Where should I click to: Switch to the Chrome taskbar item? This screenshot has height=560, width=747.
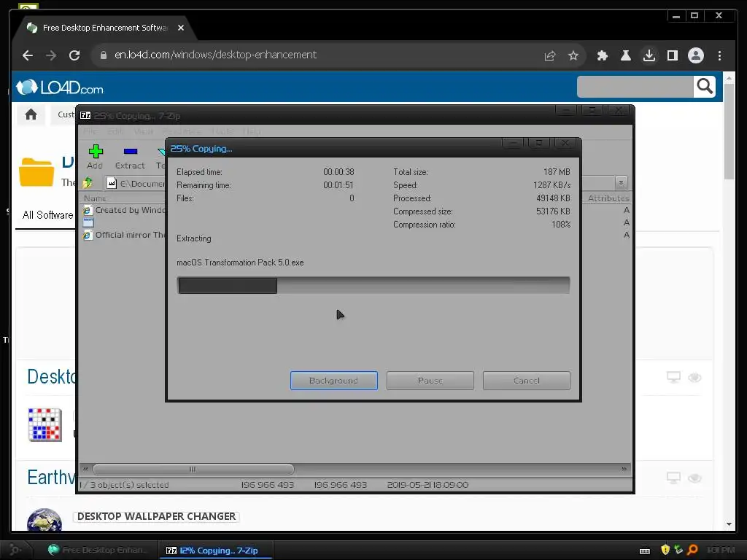99,550
